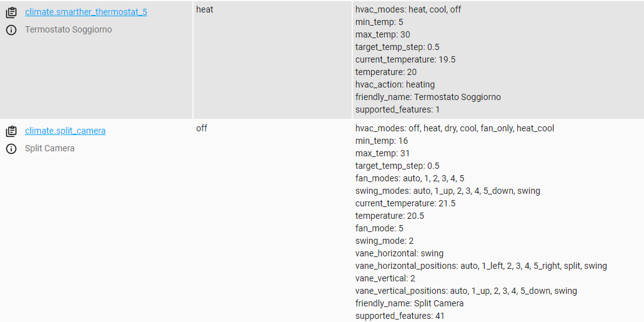The width and height of the screenshot is (644, 322).
Task: Show more info for Split Camera
Action: click(11, 149)
